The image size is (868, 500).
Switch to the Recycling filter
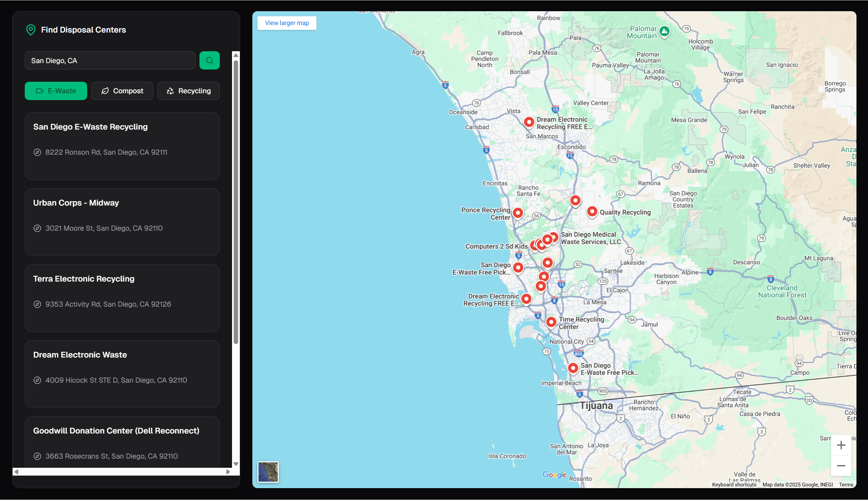point(189,91)
